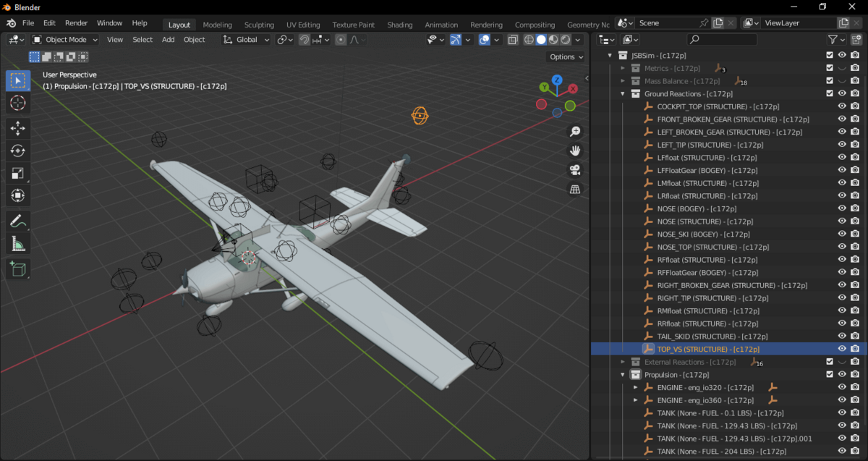Open the Global orientation dropdown
Image resolution: width=868 pixels, height=461 pixels.
247,40
